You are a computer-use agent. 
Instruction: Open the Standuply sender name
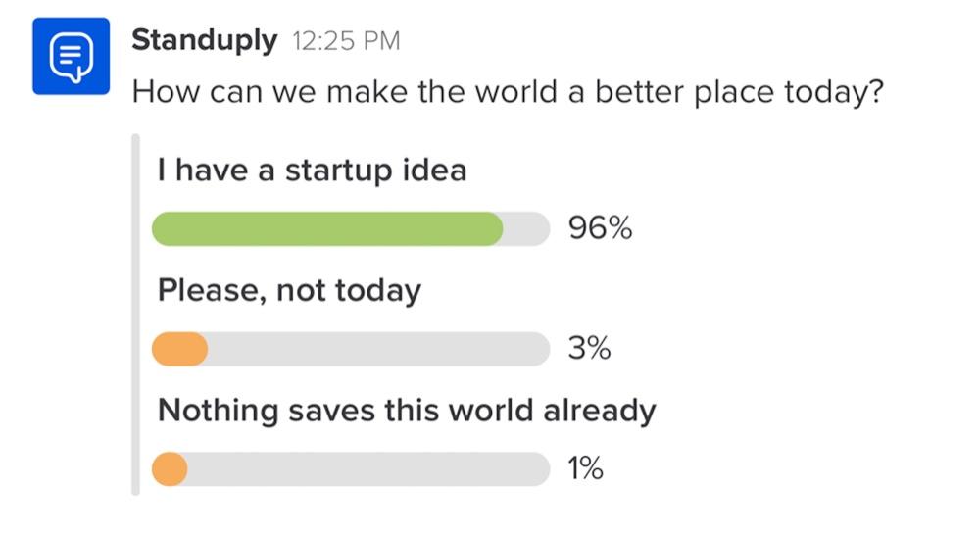[205, 40]
